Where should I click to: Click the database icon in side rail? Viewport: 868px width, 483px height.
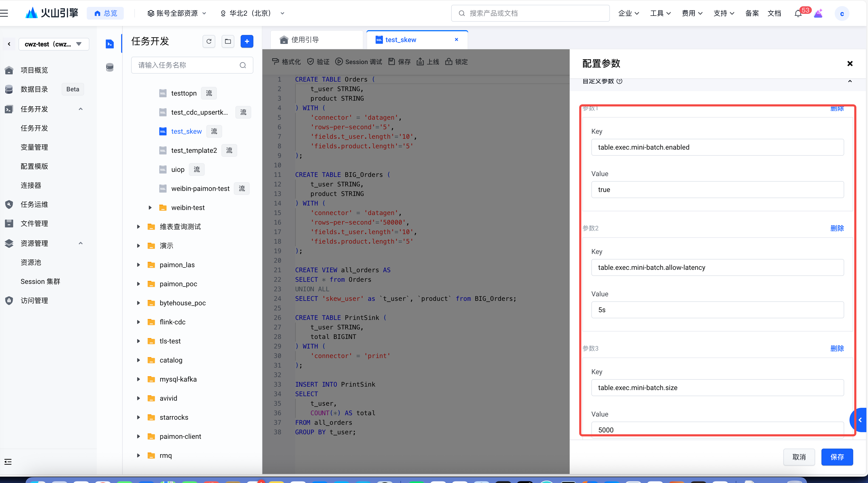click(109, 67)
